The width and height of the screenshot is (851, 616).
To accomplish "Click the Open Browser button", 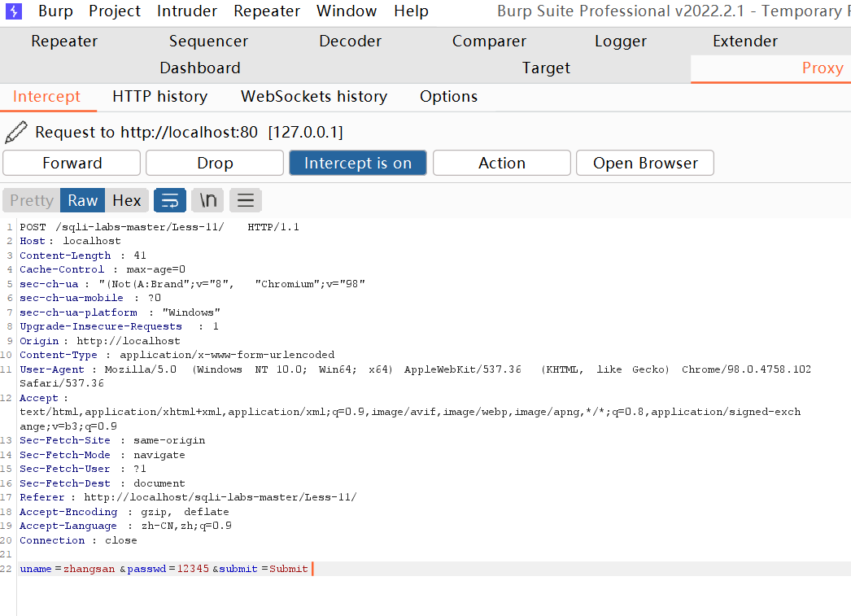I will coord(645,163).
